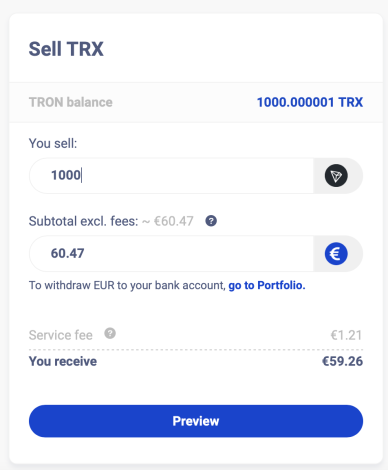The image size is (388, 470).
Task: Click the €59.26 receive amount
Action: point(342,361)
